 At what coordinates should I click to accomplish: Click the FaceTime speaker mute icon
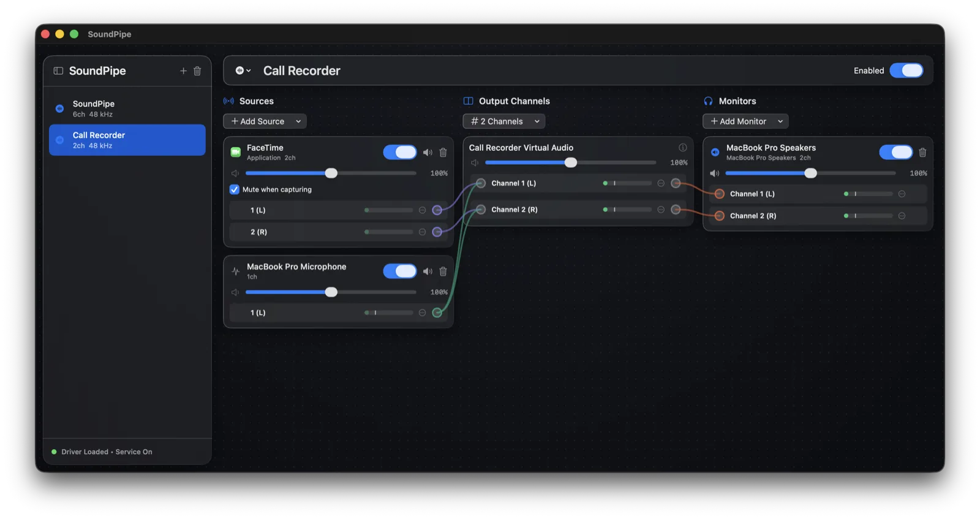(x=428, y=153)
